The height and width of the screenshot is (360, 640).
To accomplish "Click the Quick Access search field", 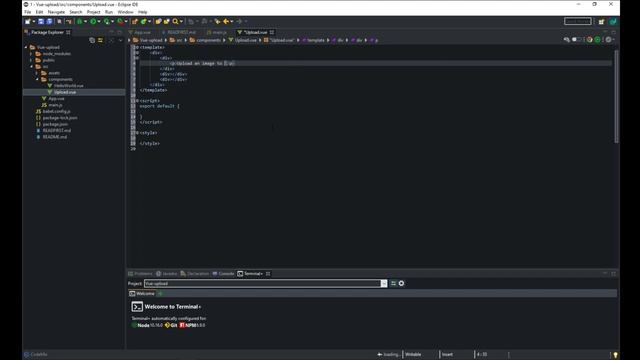I will (x=578, y=21).
